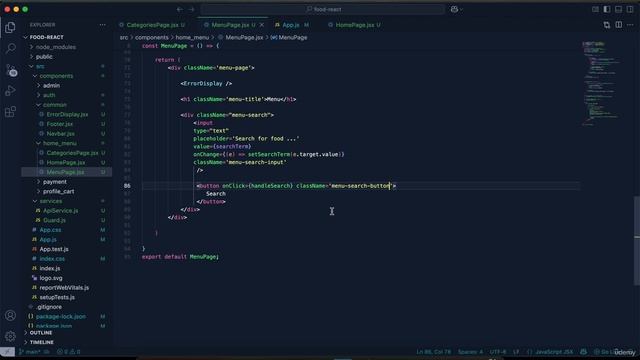
Task: Open the Copilot dropdown chevron in the title bar
Action: [x=461, y=9]
